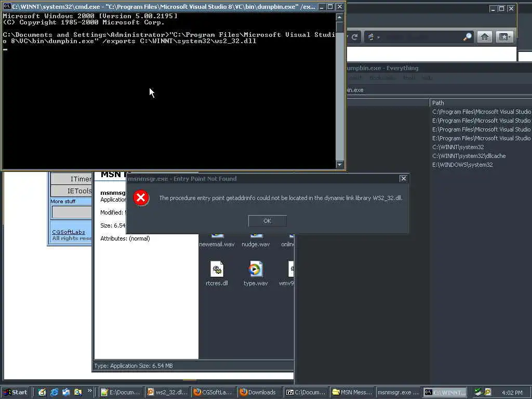The image size is (532, 399).
Task: Open the Bookmarks menu in Everything
Action: click(x=382, y=78)
